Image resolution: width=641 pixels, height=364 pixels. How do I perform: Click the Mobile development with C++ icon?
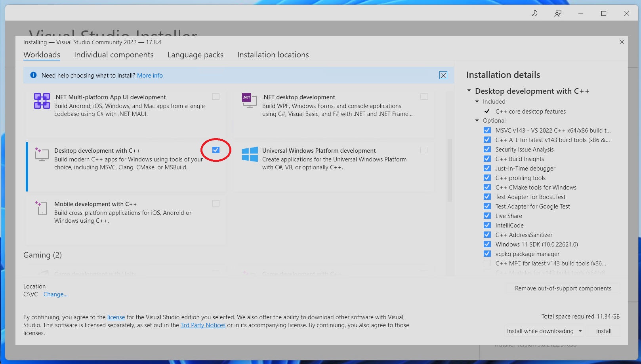(42, 208)
